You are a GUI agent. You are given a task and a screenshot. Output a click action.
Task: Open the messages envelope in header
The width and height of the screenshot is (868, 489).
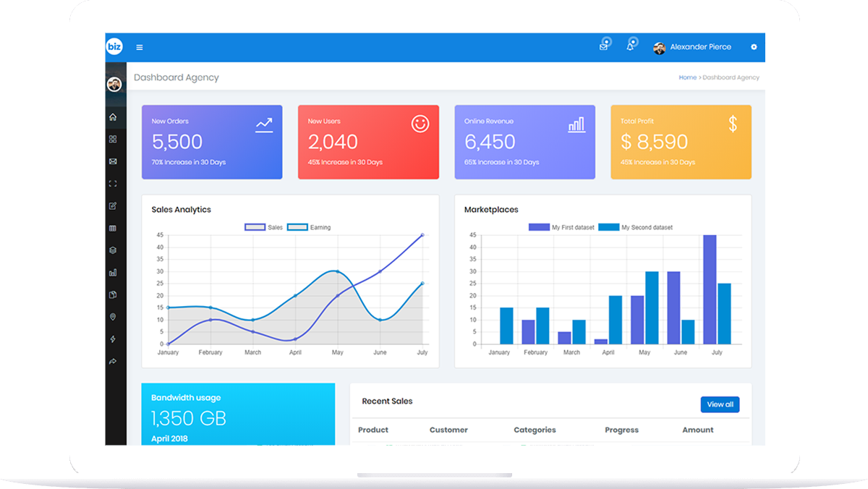pos(604,46)
